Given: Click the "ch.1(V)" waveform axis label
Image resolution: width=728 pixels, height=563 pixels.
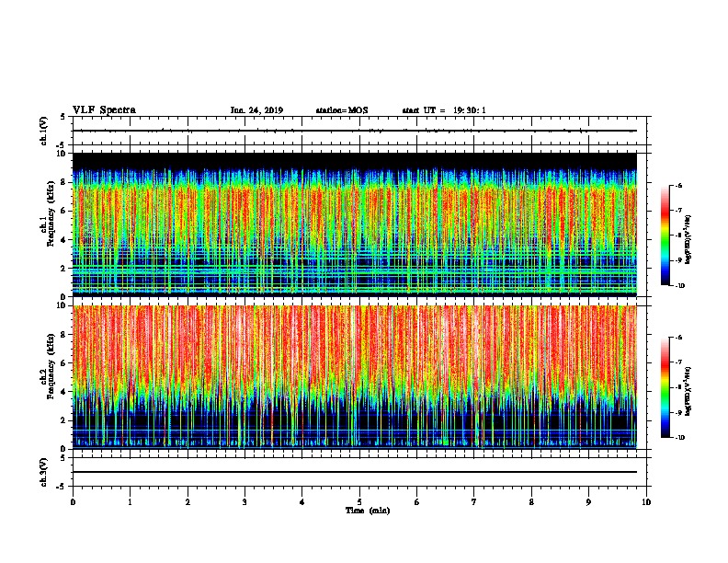Looking at the screenshot, I should coord(43,131).
